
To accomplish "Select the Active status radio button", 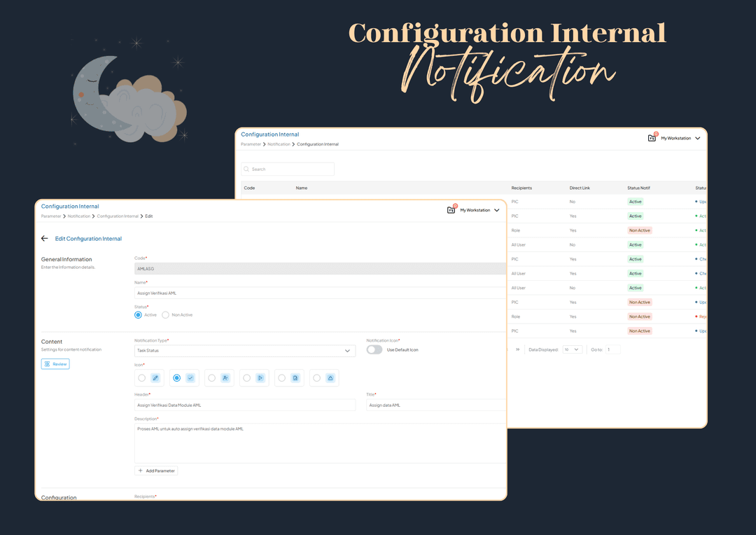I will coord(139,315).
